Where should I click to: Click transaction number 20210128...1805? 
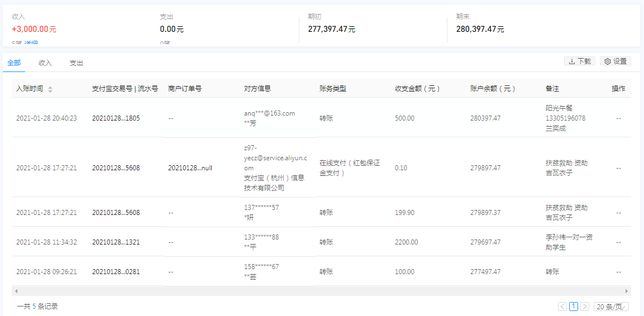click(x=116, y=118)
